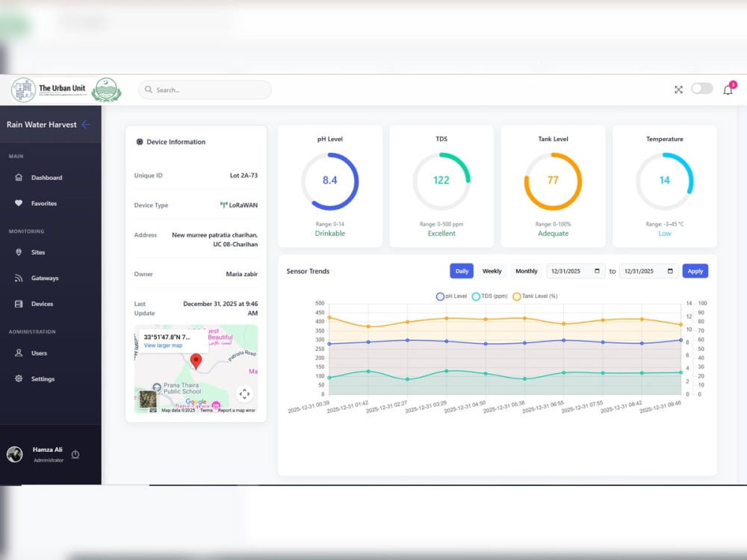
Task: Click the Adequate status text
Action: (x=553, y=233)
